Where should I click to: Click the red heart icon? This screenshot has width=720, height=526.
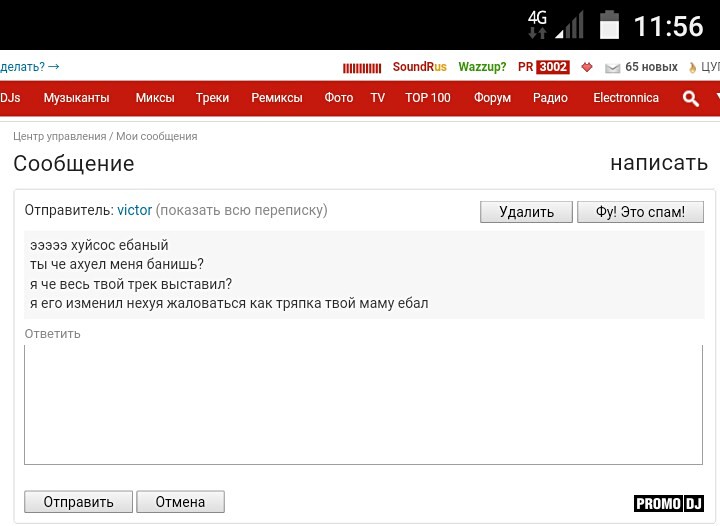tap(587, 67)
